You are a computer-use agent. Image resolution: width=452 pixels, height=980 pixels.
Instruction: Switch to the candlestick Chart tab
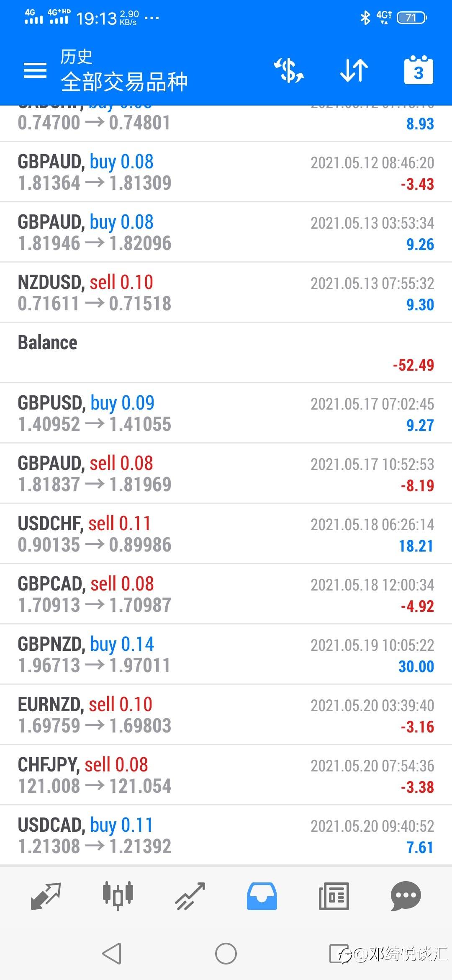click(x=118, y=896)
